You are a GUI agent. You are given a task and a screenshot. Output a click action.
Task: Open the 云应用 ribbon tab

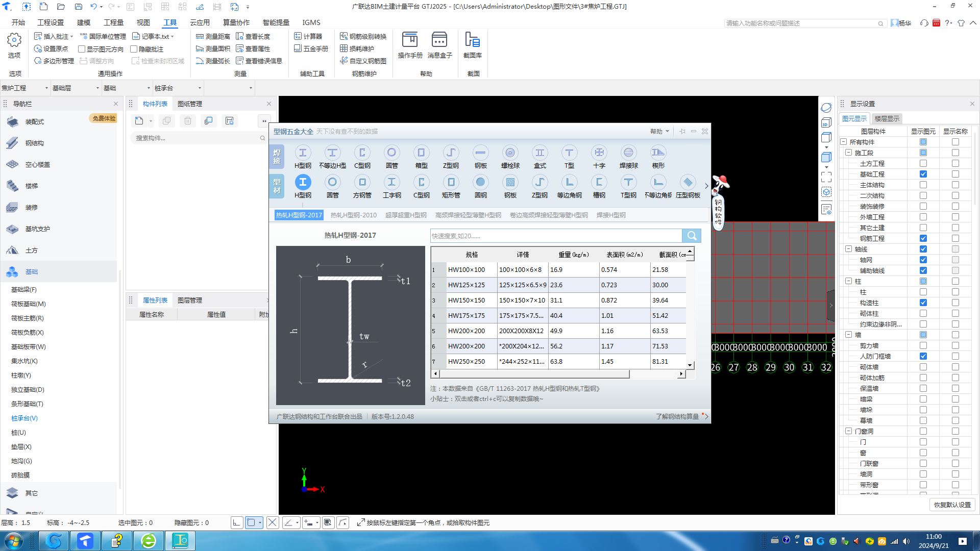(200, 22)
